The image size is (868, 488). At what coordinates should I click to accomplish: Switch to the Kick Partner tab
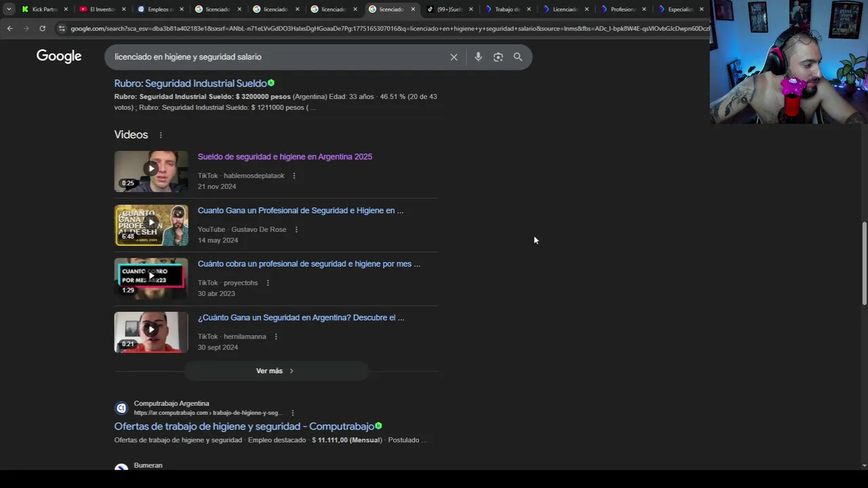pos(44,9)
